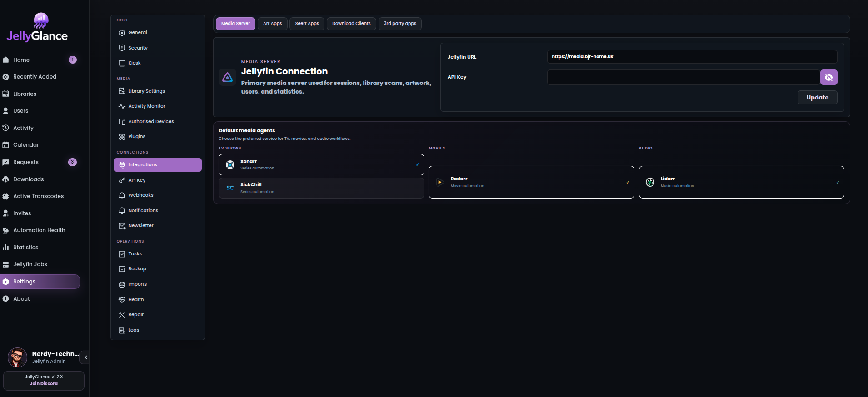Image resolution: width=868 pixels, height=397 pixels.
Task: Open Newsletter settings
Action: coord(157,226)
